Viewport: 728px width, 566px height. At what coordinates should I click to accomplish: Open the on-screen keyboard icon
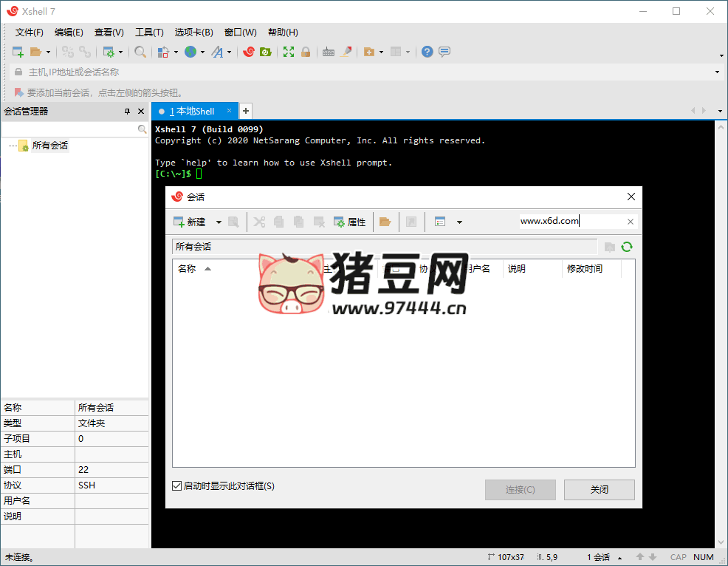328,52
